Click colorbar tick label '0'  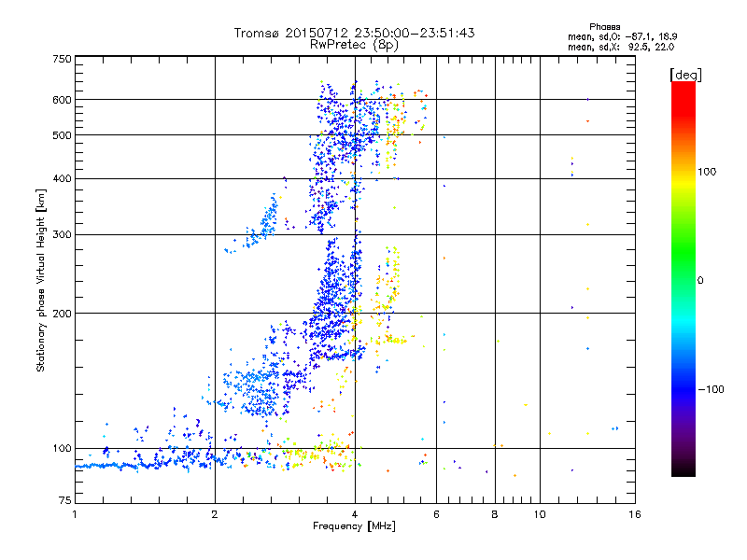point(699,281)
